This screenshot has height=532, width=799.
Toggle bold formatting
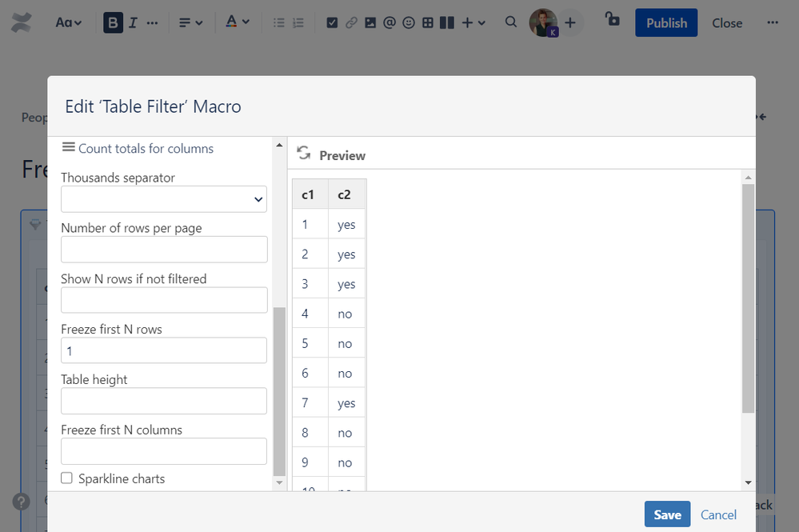pyautogui.click(x=113, y=23)
